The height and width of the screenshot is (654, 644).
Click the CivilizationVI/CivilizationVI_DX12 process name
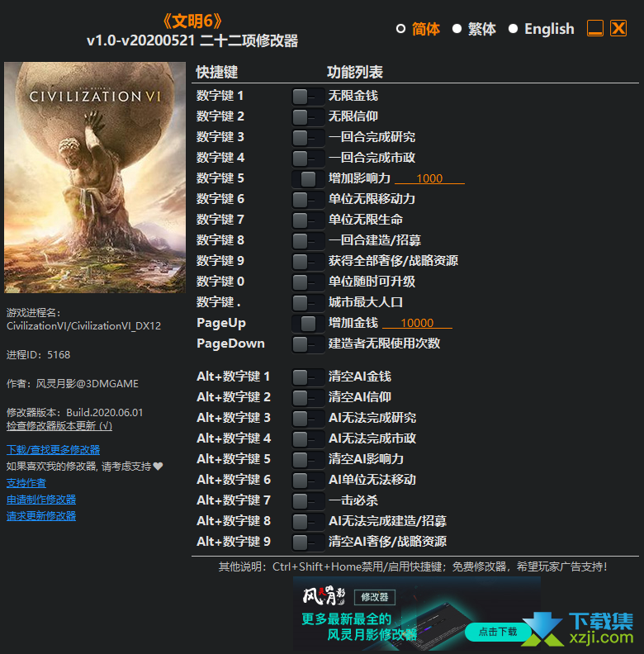click(84, 325)
